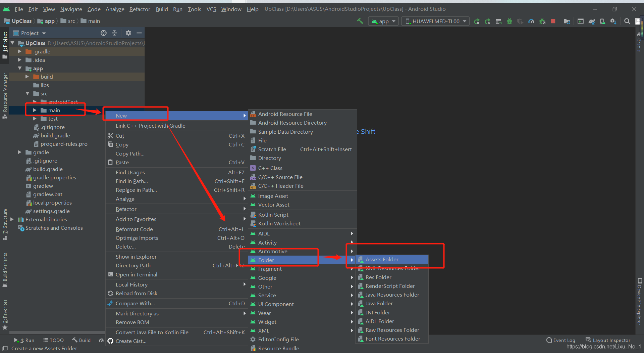Image resolution: width=644 pixels, height=353 pixels.
Task: Open the Structure side tab
Action: coord(5,224)
